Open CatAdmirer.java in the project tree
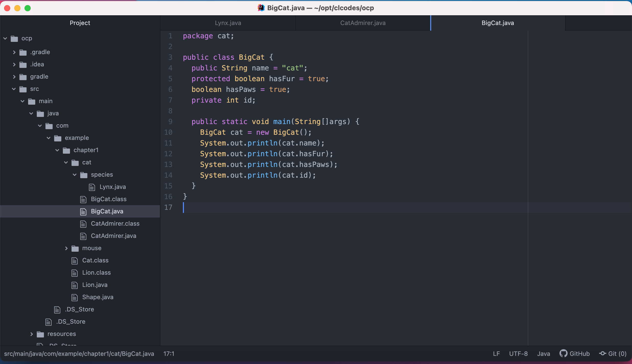632x364 pixels. pos(113,236)
